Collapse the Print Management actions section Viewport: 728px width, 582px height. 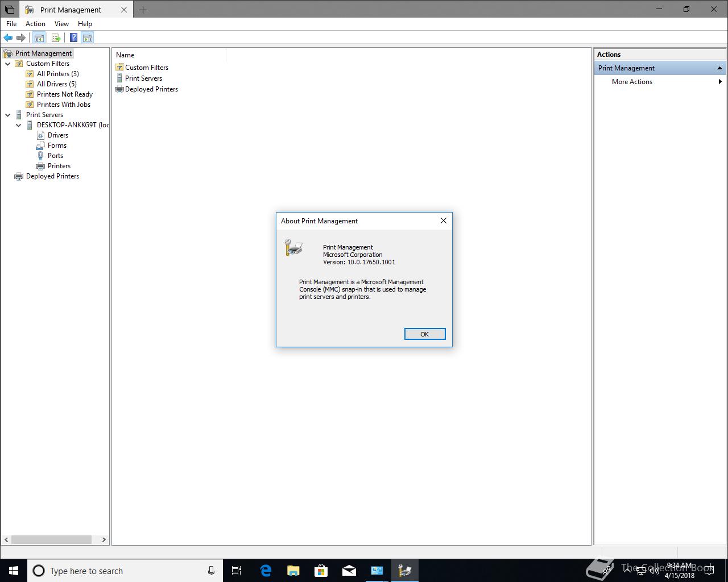(719, 68)
